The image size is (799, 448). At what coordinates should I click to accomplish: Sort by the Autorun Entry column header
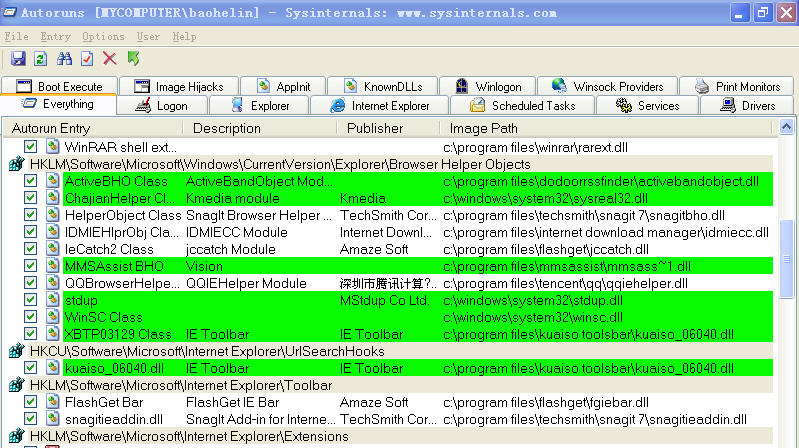click(x=94, y=128)
